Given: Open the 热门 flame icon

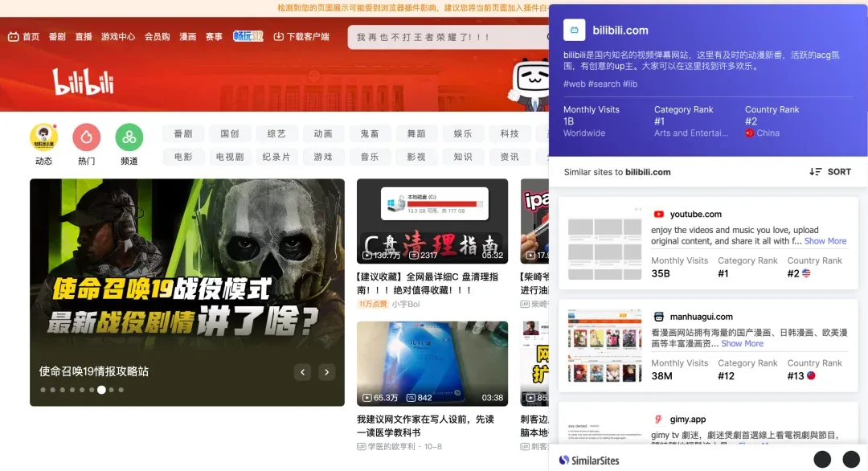Looking at the screenshot, I should point(86,137).
